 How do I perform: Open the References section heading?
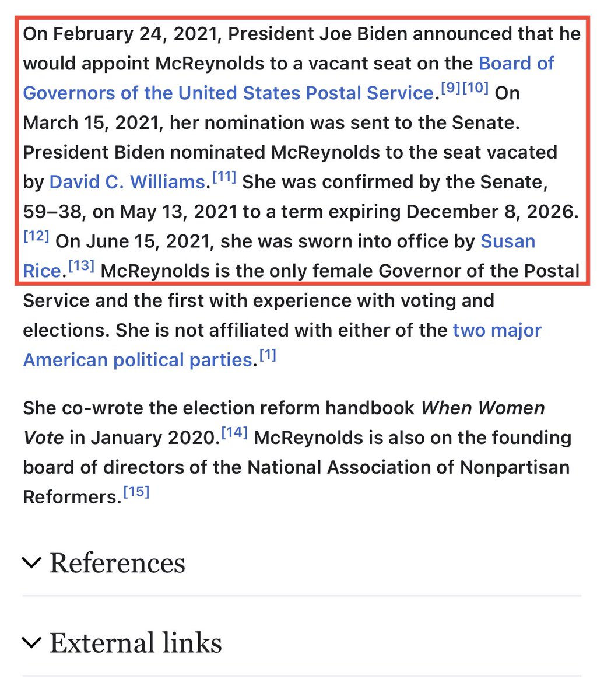tap(117, 563)
